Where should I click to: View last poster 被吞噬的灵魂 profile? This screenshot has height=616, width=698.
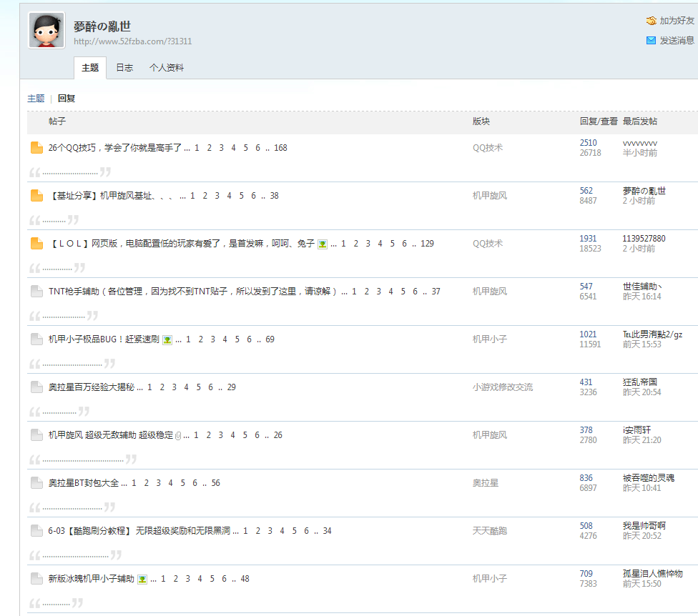point(648,477)
